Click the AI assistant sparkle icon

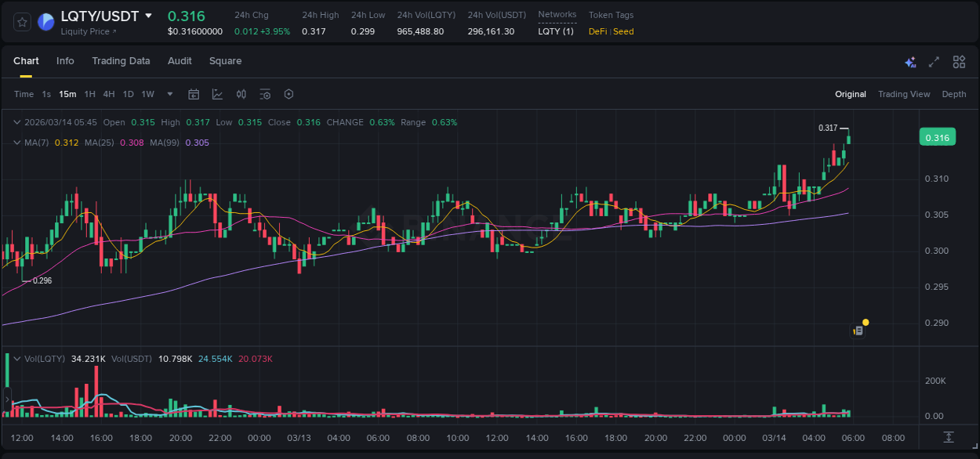pos(909,61)
